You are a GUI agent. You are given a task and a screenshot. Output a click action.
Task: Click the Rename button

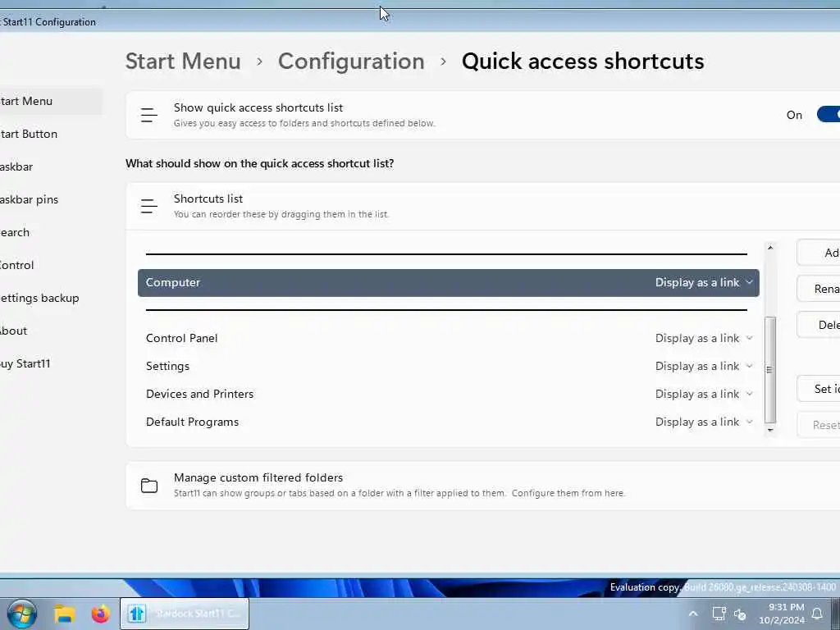click(x=819, y=289)
